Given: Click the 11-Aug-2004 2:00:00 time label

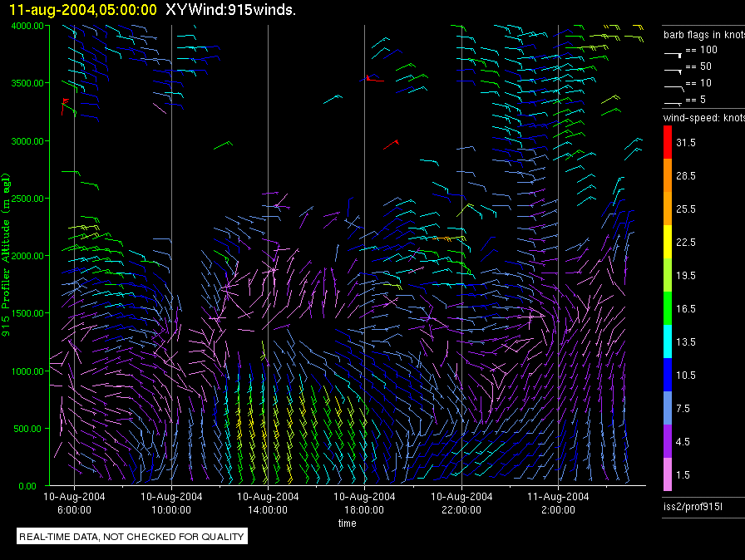Looking at the screenshot, I should click(x=558, y=503).
